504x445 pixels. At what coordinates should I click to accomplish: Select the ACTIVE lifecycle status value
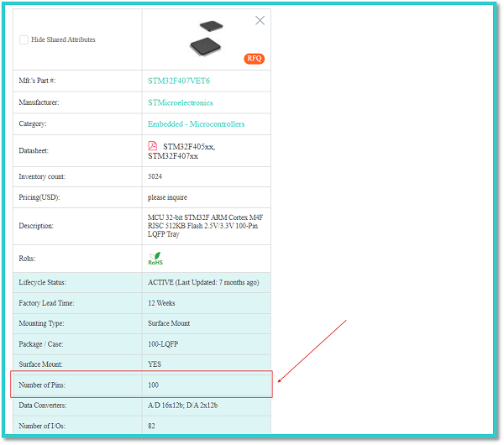click(x=203, y=282)
